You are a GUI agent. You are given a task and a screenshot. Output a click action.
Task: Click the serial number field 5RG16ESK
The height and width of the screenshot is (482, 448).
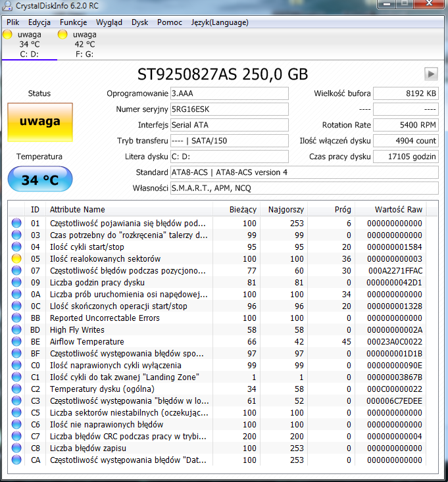click(x=230, y=109)
